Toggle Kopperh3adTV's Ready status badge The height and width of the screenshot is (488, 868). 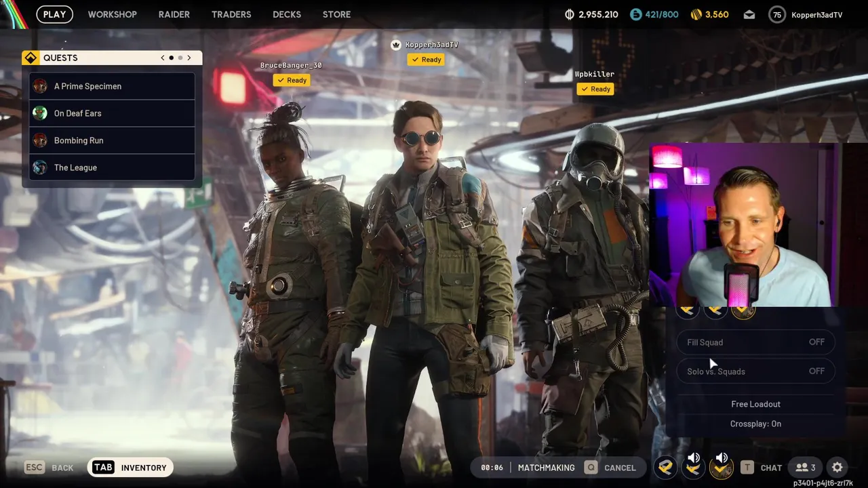[427, 60]
